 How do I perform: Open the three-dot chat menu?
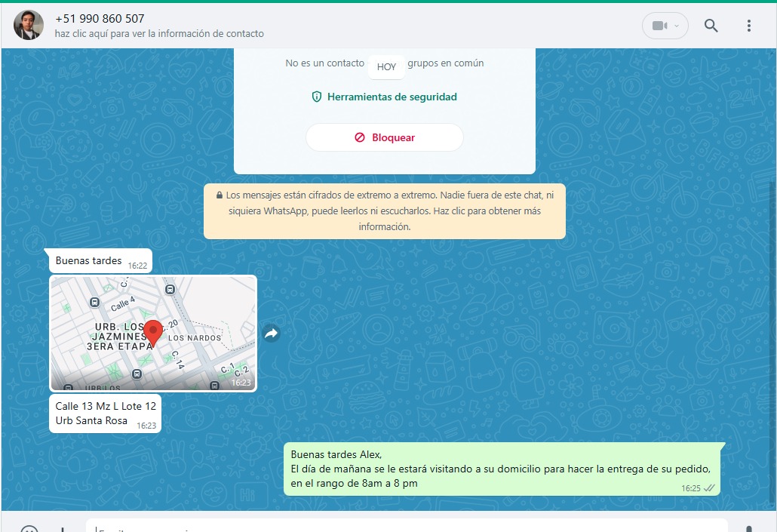[748, 26]
